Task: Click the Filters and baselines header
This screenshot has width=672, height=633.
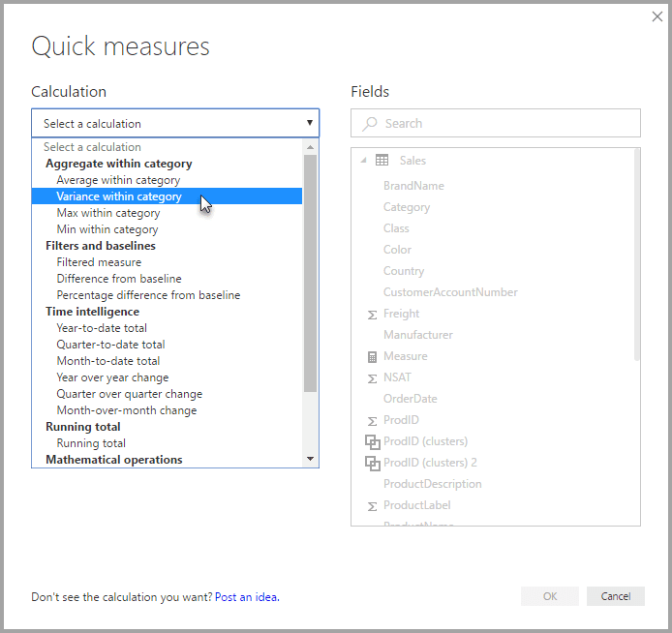Action: coord(101,246)
